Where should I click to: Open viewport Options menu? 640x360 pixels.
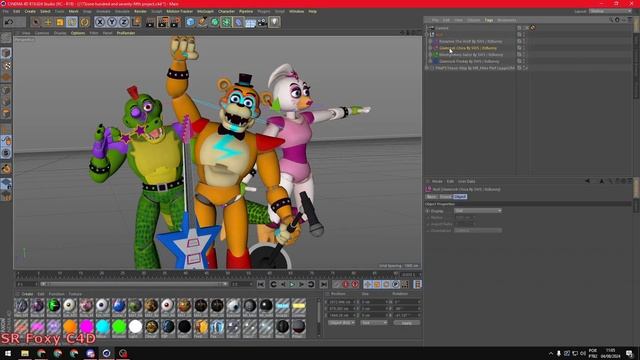[x=78, y=33]
